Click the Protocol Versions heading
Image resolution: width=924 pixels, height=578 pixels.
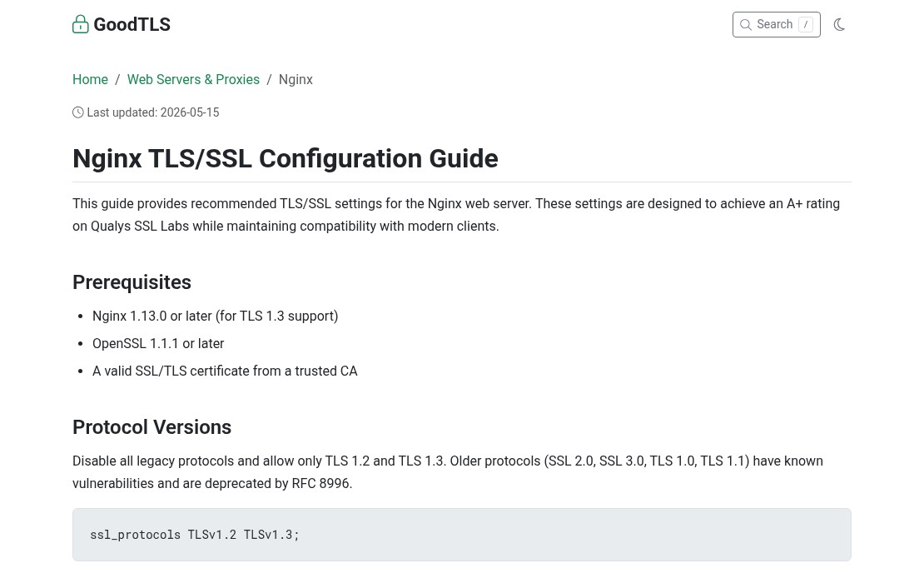pos(152,427)
